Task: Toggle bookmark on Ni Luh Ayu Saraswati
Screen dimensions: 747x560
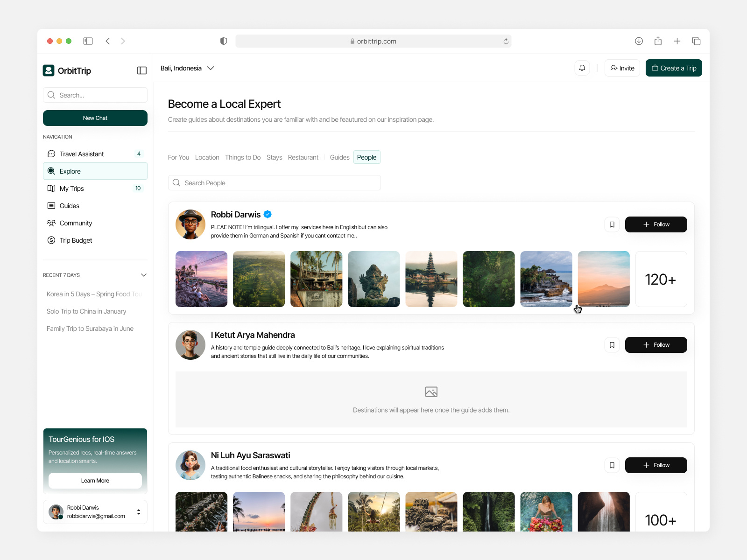Action: (x=612, y=465)
